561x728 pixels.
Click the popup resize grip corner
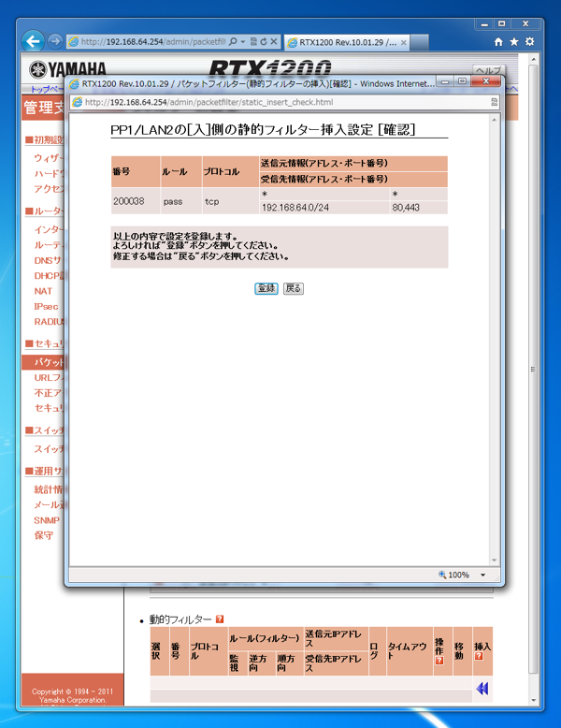[x=497, y=578]
